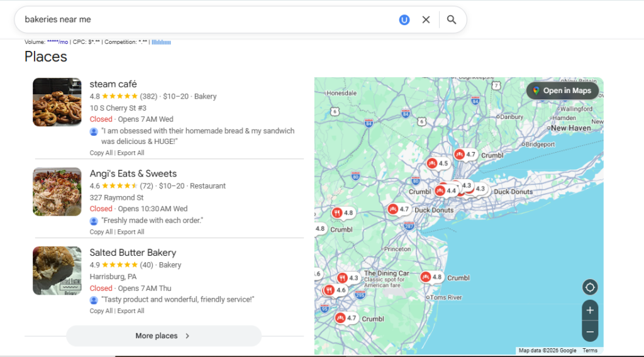Click the 4.3 pin beside Duck Donuts label
Screen dimensions: 644x357
coord(479,189)
